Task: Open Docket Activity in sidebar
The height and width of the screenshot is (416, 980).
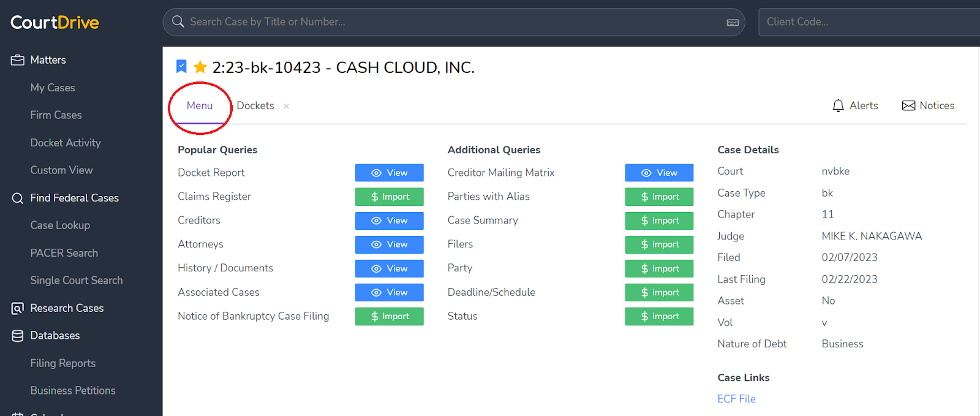Action: pos(66,143)
